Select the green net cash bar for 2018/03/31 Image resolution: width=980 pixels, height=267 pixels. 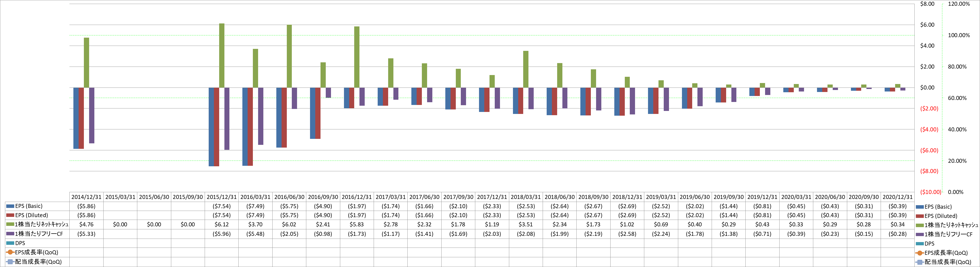pos(526,69)
